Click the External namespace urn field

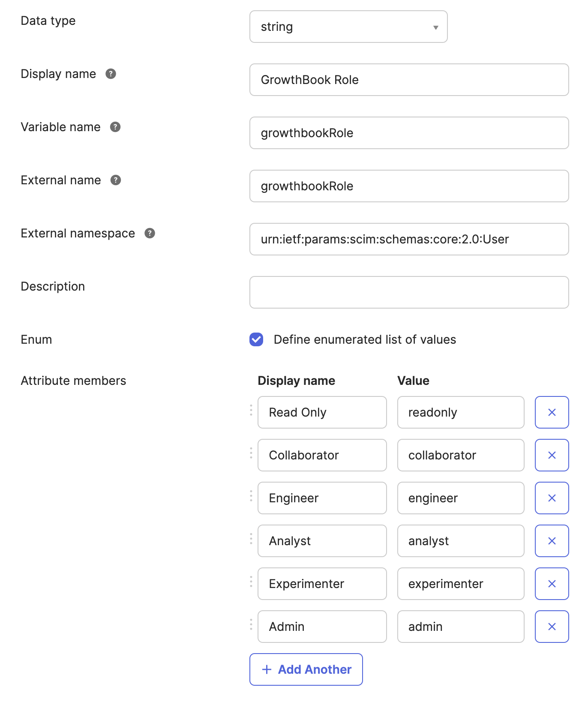click(x=409, y=239)
